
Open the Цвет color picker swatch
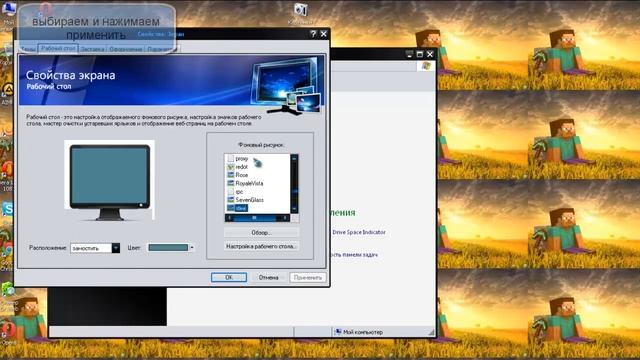[168, 248]
